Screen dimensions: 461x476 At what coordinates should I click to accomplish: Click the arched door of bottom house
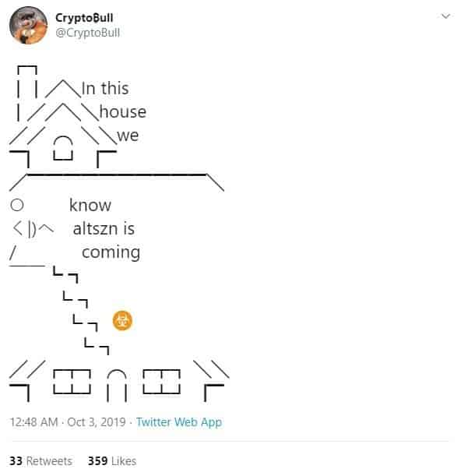pyautogui.click(x=117, y=386)
